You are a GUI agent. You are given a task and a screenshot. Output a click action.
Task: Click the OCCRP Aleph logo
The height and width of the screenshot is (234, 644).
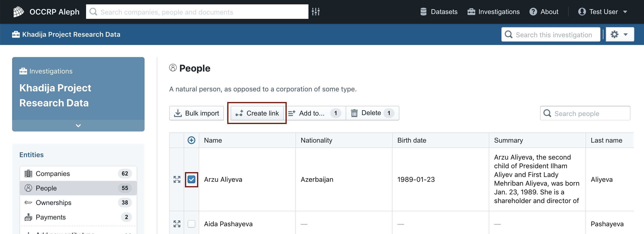coord(19,12)
